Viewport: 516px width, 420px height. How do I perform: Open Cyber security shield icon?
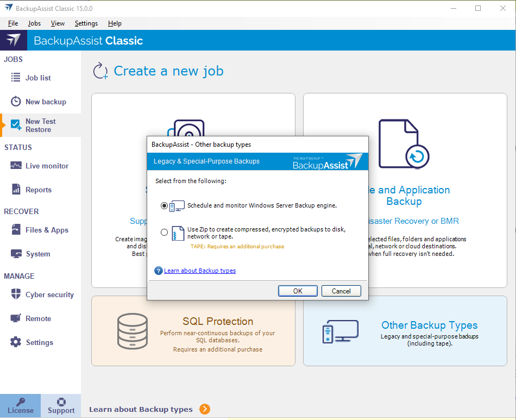click(16, 294)
